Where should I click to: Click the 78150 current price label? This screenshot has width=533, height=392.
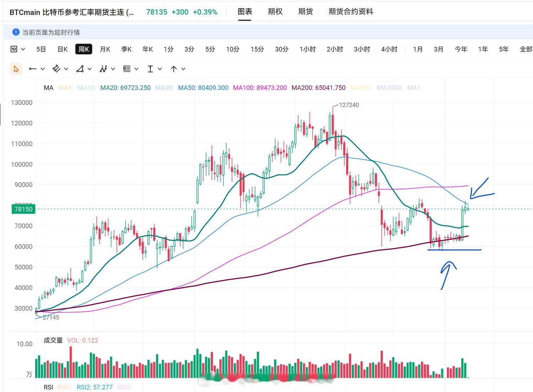pos(23,209)
